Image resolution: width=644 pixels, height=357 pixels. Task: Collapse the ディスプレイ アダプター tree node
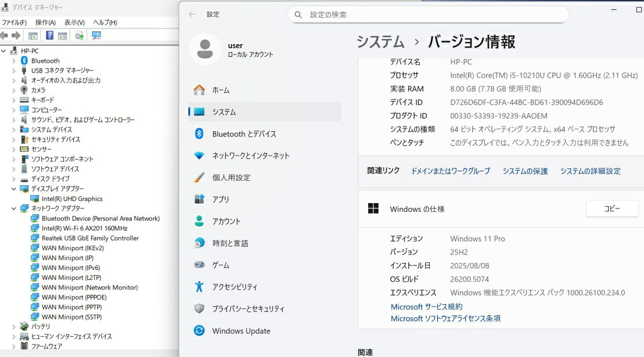point(14,189)
